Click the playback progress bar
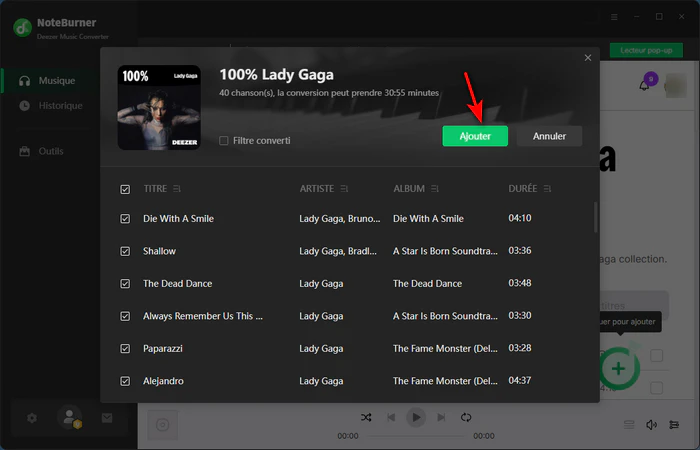The image size is (700, 450). [x=415, y=436]
